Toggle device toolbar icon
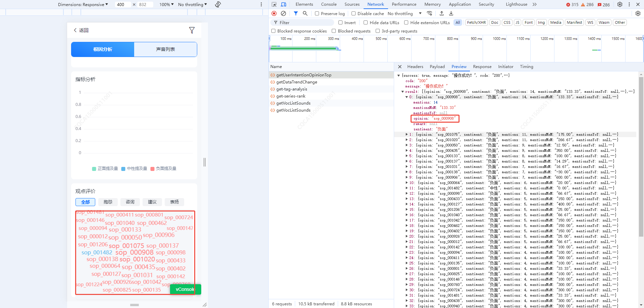 tap(283, 4)
